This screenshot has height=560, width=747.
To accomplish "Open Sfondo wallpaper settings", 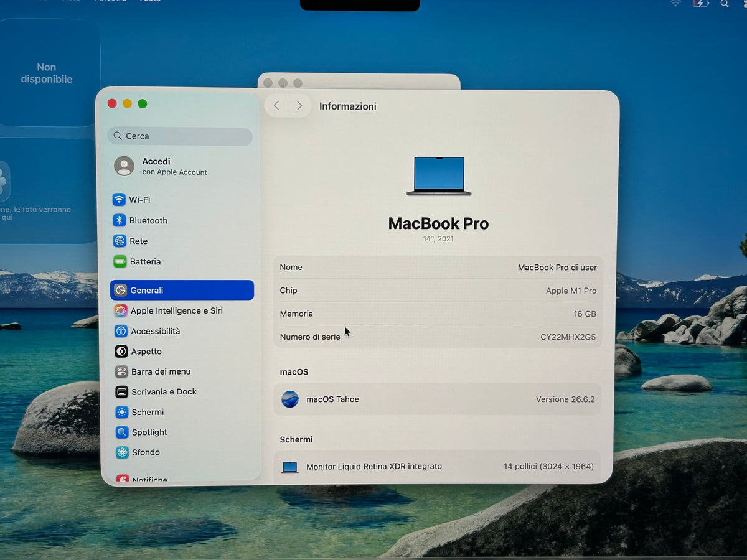I will pos(182,452).
